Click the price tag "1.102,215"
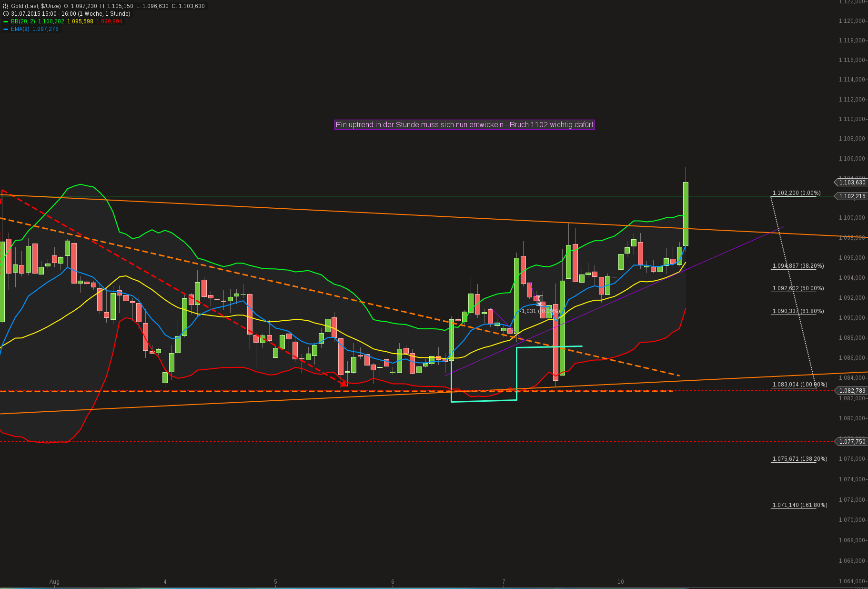This screenshot has height=589, width=868. click(x=851, y=196)
